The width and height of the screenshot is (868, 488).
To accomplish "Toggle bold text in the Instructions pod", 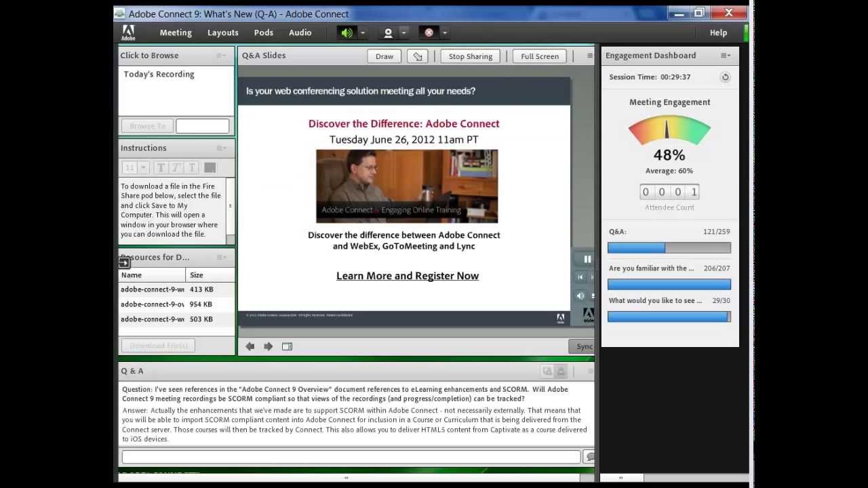I will pyautogui.click(x=161, y=167).
